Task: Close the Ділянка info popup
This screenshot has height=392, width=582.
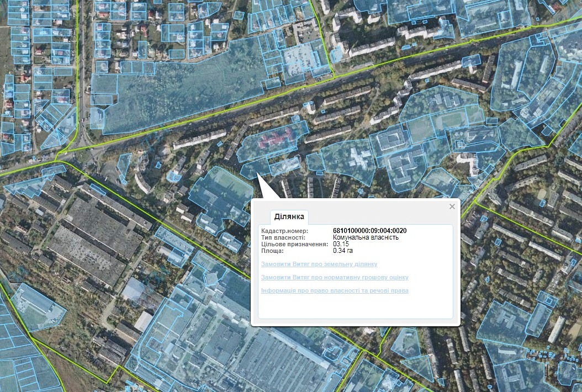Action: coord(452,206)
